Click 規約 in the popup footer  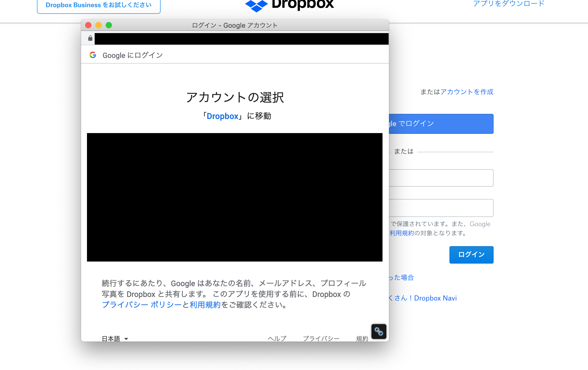(x=362, y=338)
